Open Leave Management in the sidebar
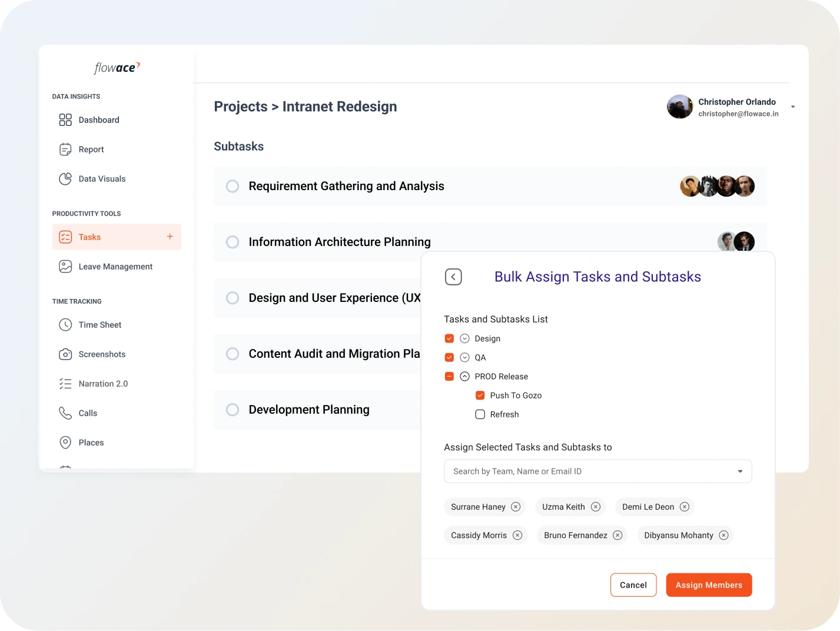Viewport: 840px width, 631px height. point(115,267)
